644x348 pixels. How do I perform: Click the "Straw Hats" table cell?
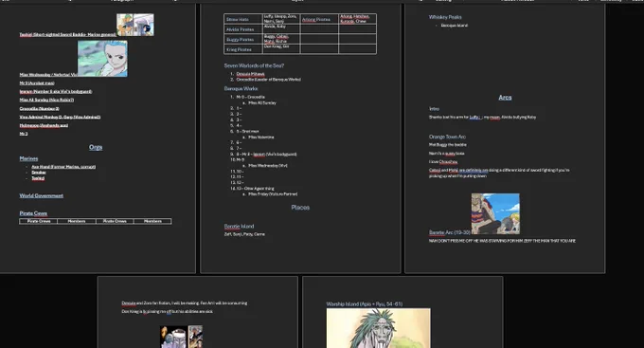243,19
